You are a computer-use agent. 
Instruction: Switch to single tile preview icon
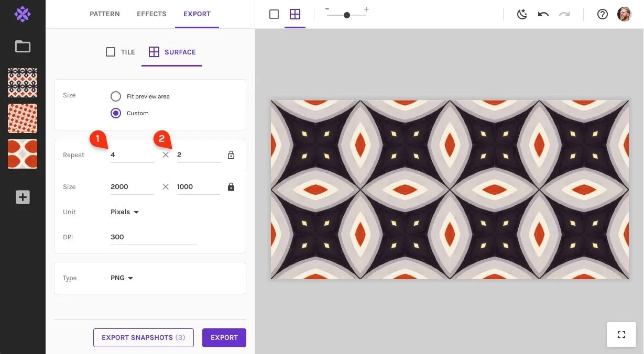pos(274,14)
